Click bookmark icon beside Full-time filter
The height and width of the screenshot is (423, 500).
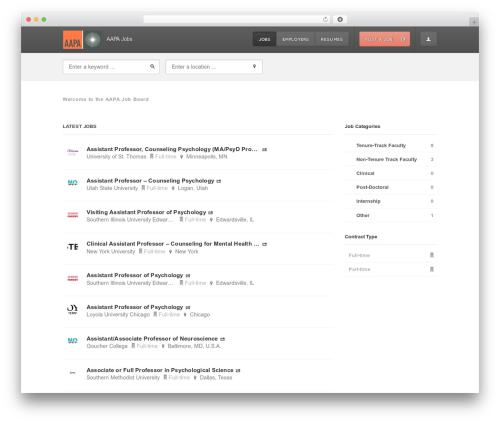click(432, 255)
